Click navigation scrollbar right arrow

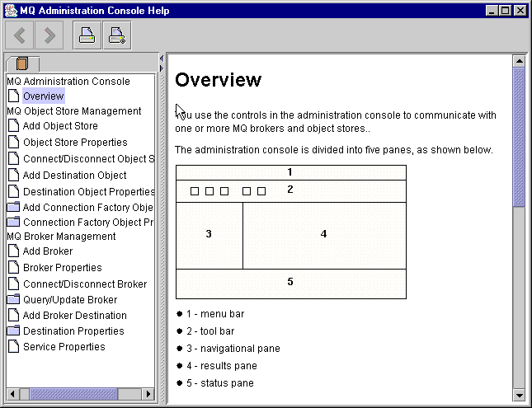point(148,394)
